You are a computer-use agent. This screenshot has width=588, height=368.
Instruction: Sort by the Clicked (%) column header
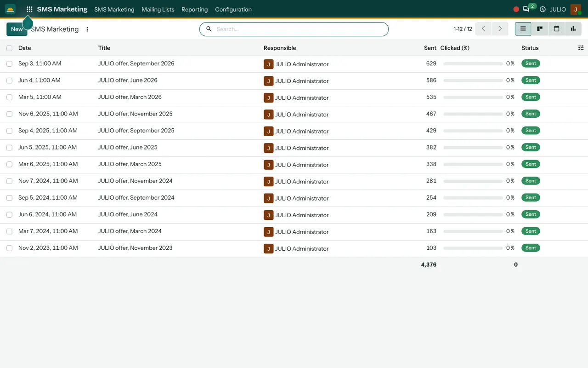click(x=455, y=48)
